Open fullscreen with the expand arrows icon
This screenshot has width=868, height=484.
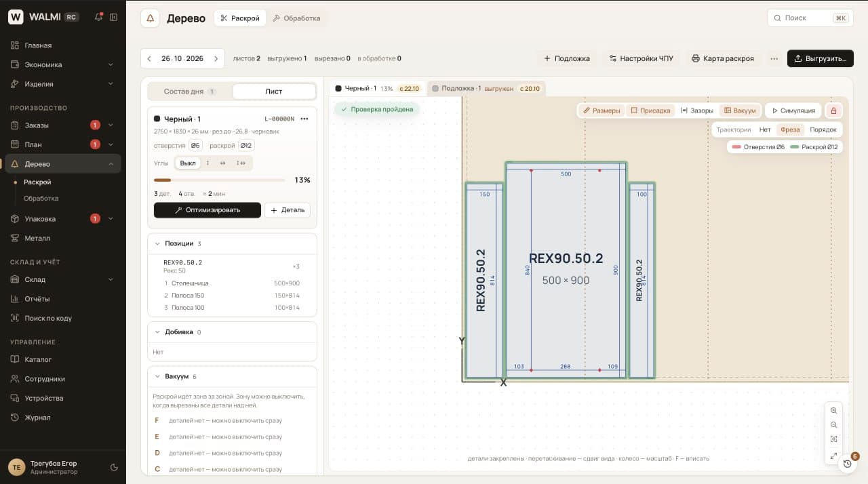click(x=833, y=456)
